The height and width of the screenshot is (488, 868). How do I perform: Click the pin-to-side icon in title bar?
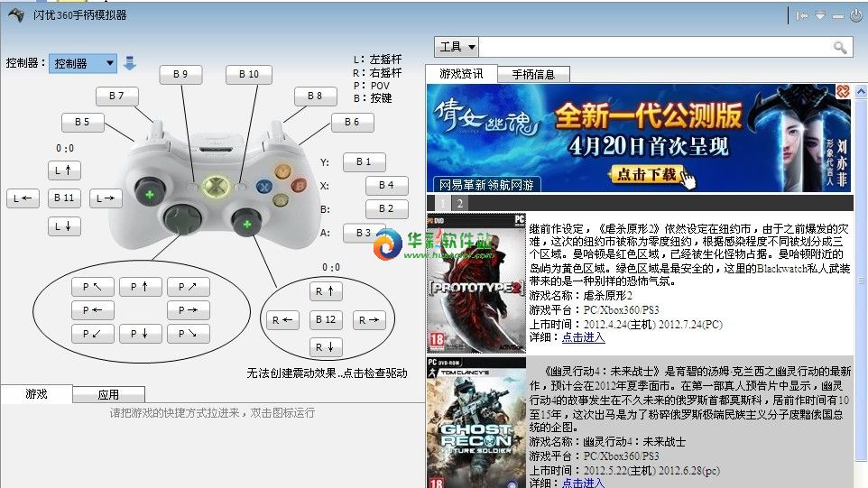(x=801, y=15)
